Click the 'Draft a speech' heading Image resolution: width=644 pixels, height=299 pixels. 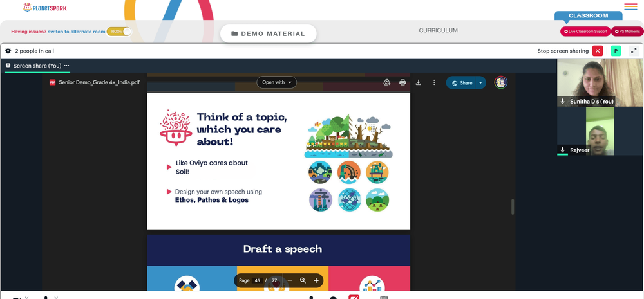[283, 249]
